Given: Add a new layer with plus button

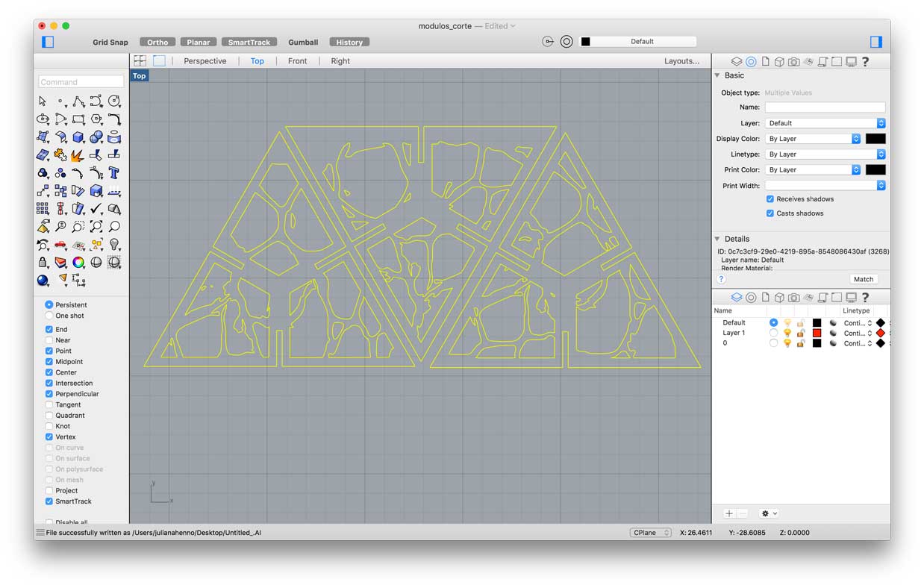Looking at the screenshot, I should (729, 513).
